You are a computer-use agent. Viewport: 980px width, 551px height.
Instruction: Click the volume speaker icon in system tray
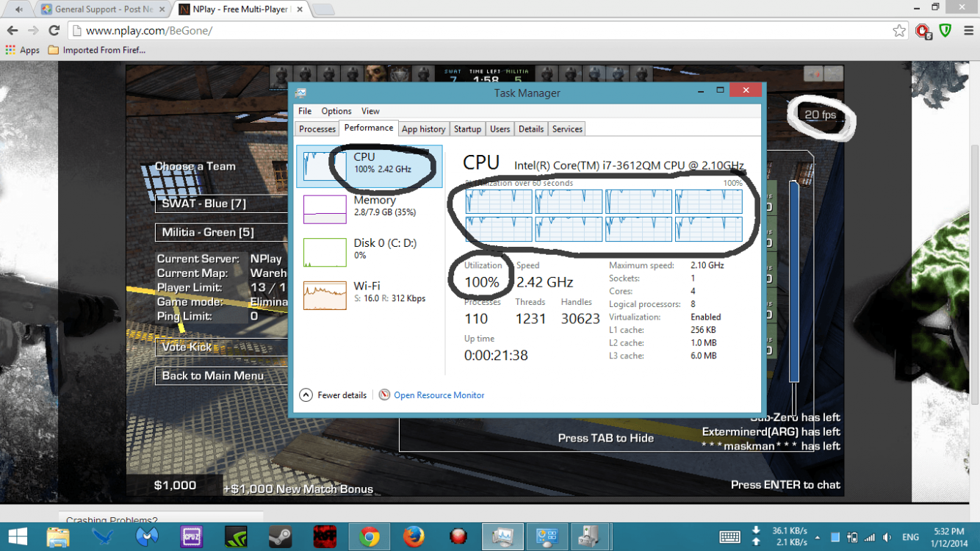(x=887, y=536)
